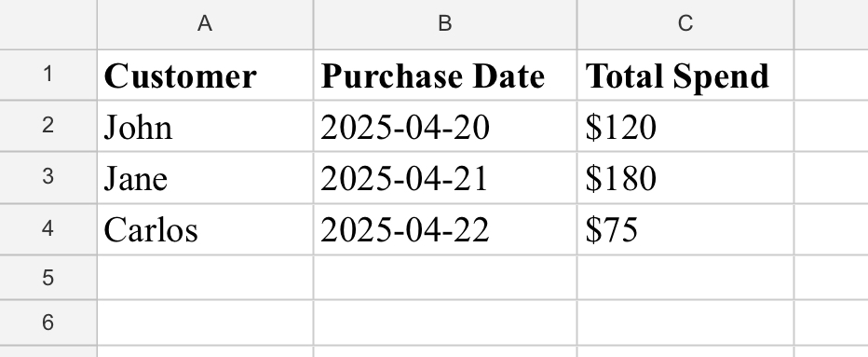
Task: Select row 2 header
Action: tap(48, 126)
